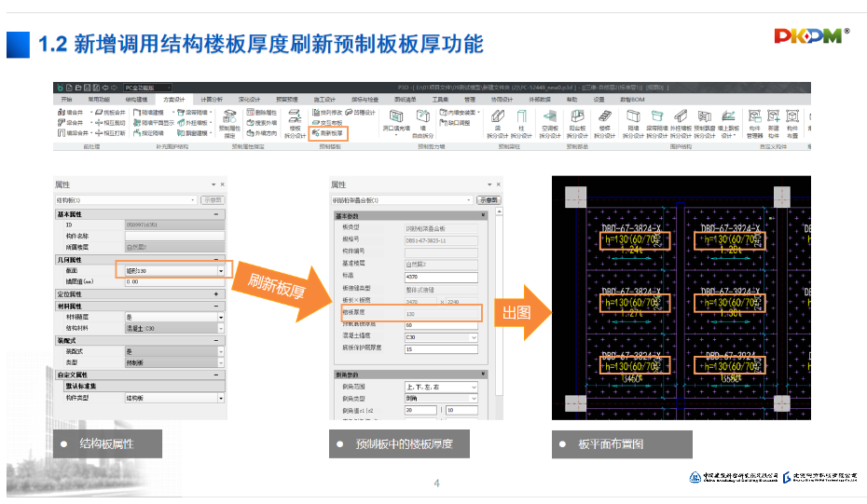Collapse the 倒角参数 section
This screenshot has height=504, width=867.
pos(483,375)
